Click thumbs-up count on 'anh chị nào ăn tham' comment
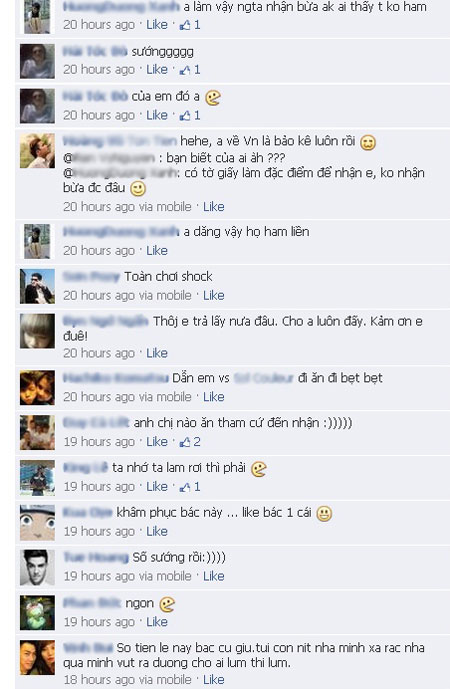The image size is (450, 689). pyautogui.click(x=197, y=442)
